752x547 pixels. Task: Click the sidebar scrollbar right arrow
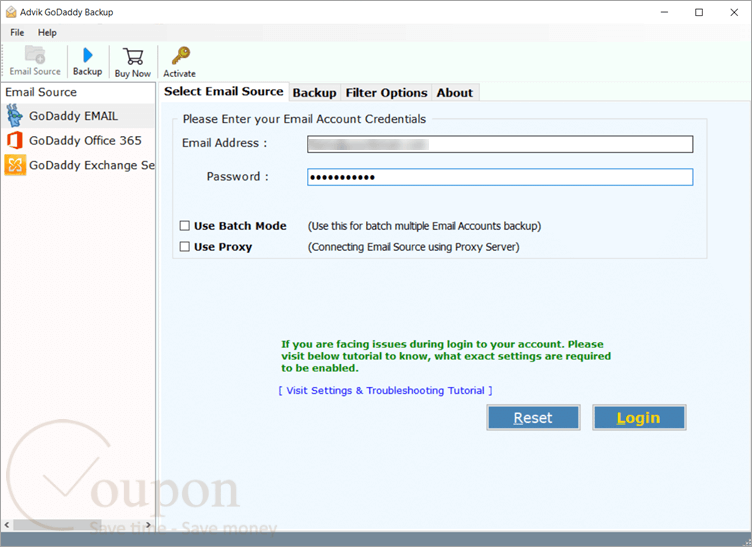point(149,524)
